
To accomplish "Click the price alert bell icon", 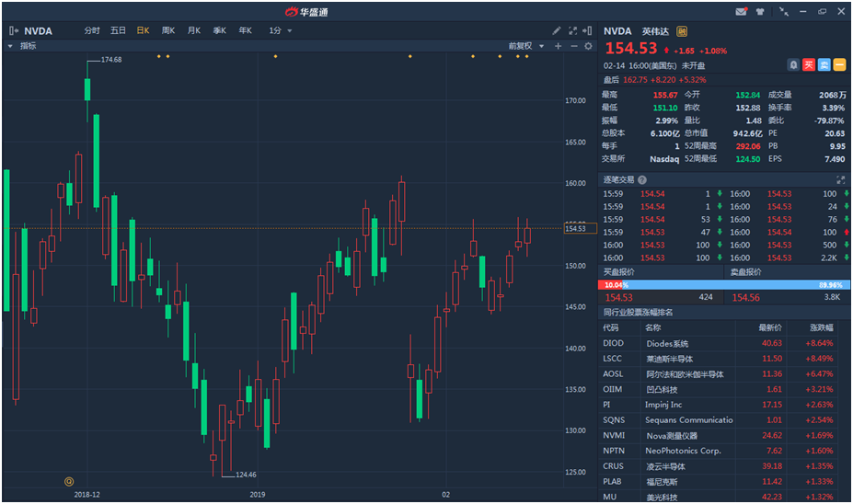I will point(793,64).
